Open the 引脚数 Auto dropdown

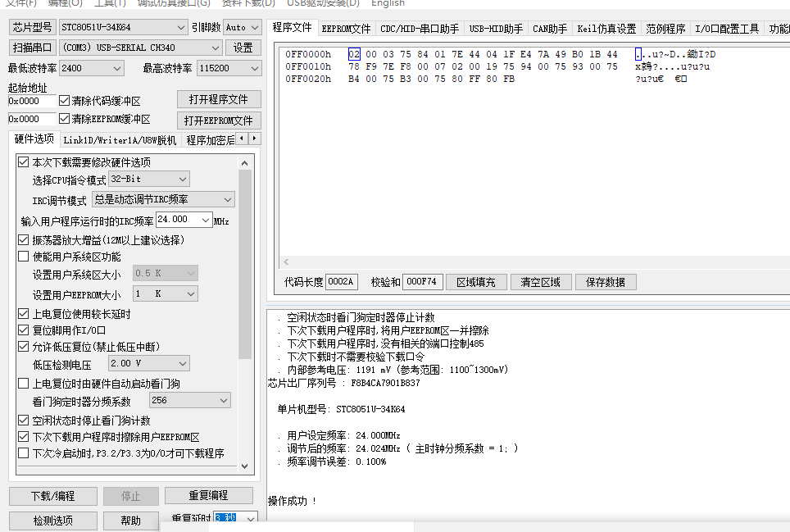pyautogui.click(x=242, y=27)
